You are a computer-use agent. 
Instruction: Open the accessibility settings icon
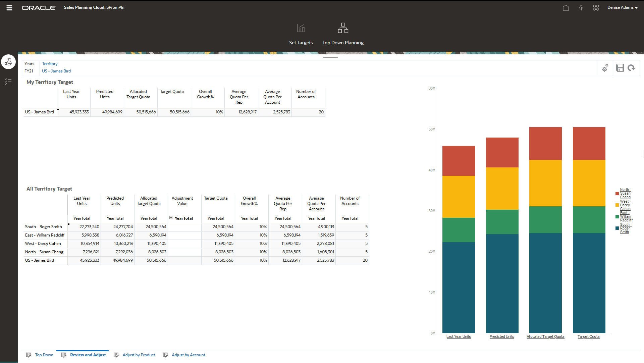(581, 7)
